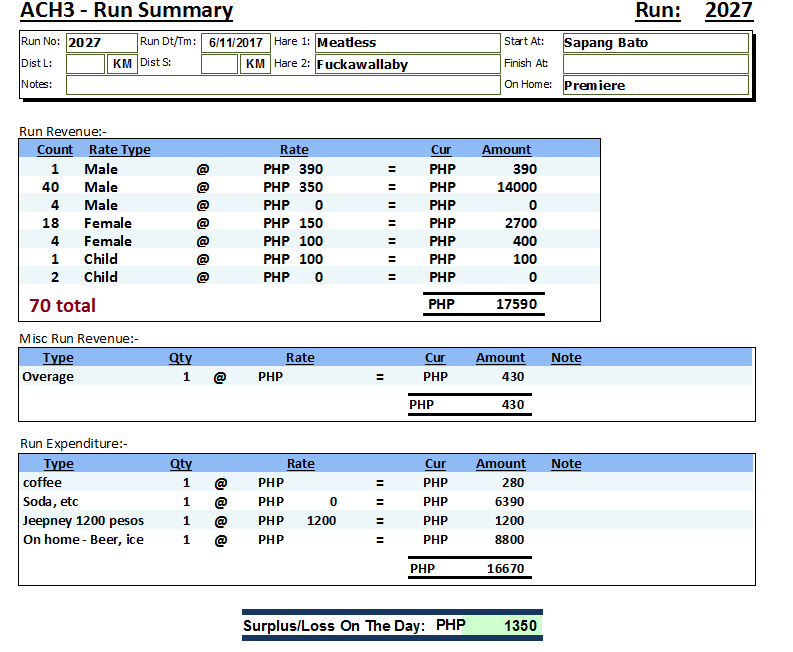Select the Overage row type cell
Screen dimensions: 793x652
click(48, 377)
